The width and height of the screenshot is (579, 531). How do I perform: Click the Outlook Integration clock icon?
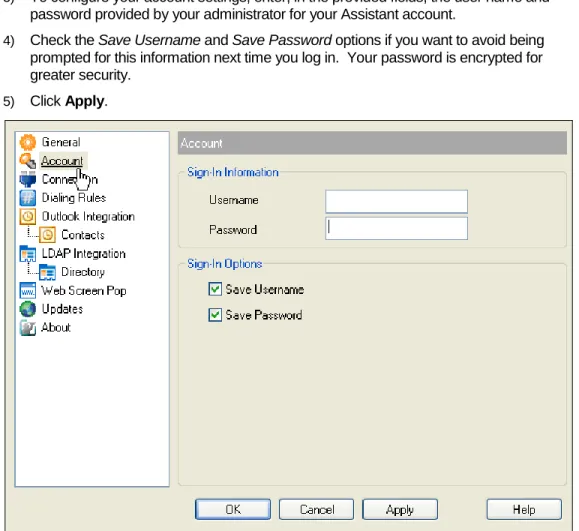[28, 216]
